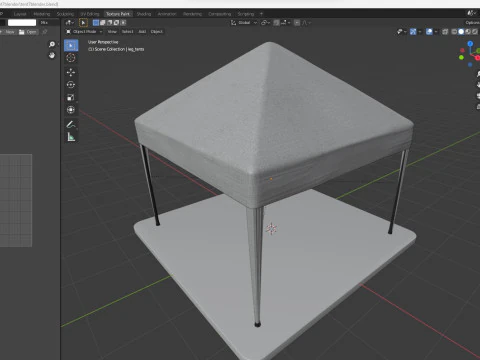Select the Annotate tool
Image resolution: width=480 pixels, height=360 pixels.
(71, 124)
